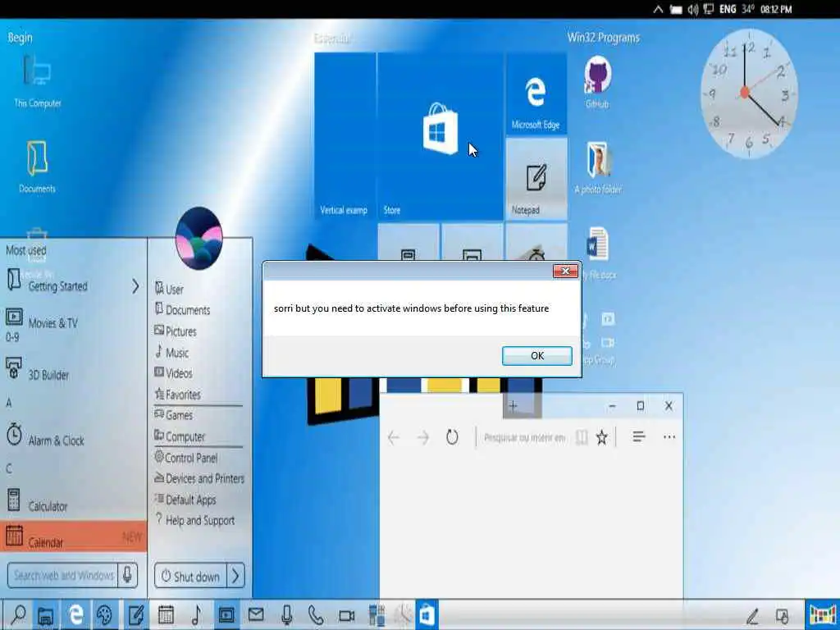Open This Computer desktop icon
Screen dimensions: 840x630
[x=38, y=80]
